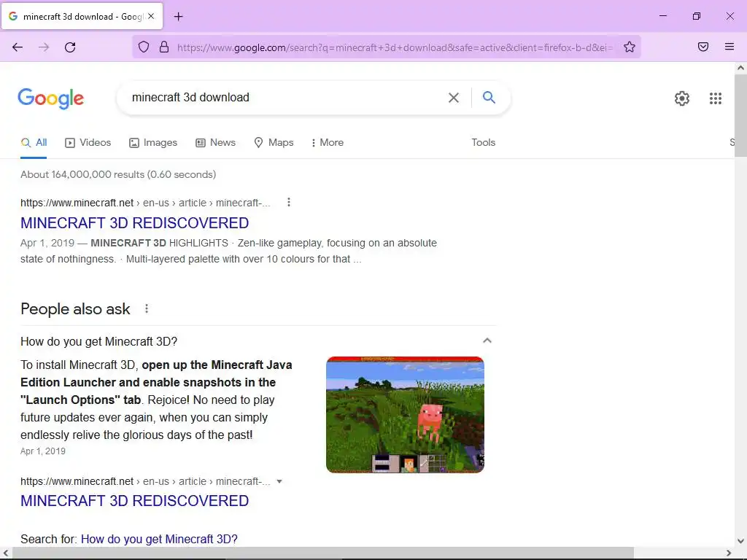Switch to Images results
The image size is (747, 560).
click(153, 142)
